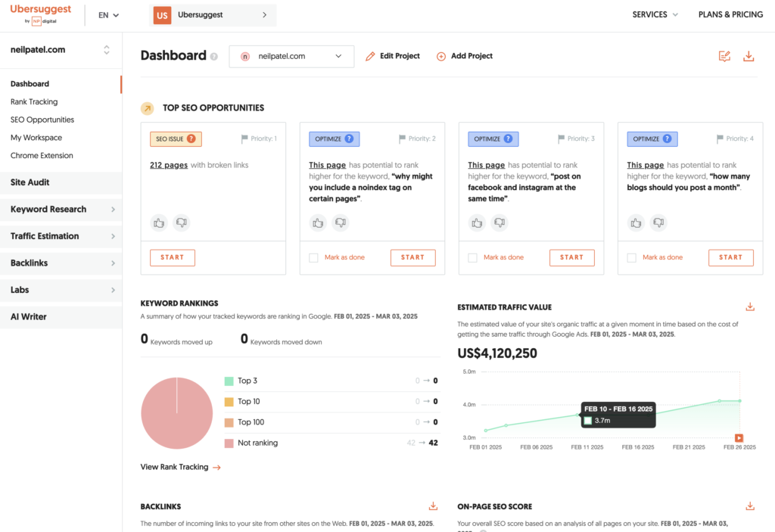
Task: Check Mark as done on the noindex card
Action: point(313,257)
